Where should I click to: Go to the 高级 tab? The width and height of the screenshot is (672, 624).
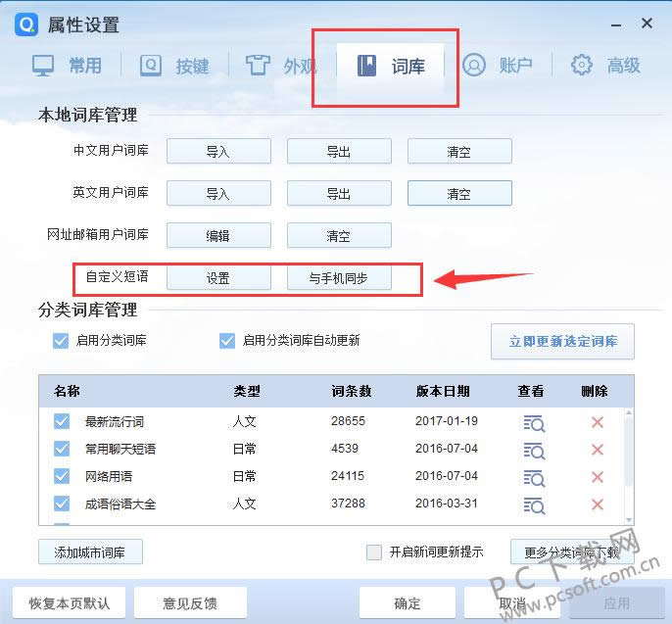pyautogui.click(x=606, y=66)
